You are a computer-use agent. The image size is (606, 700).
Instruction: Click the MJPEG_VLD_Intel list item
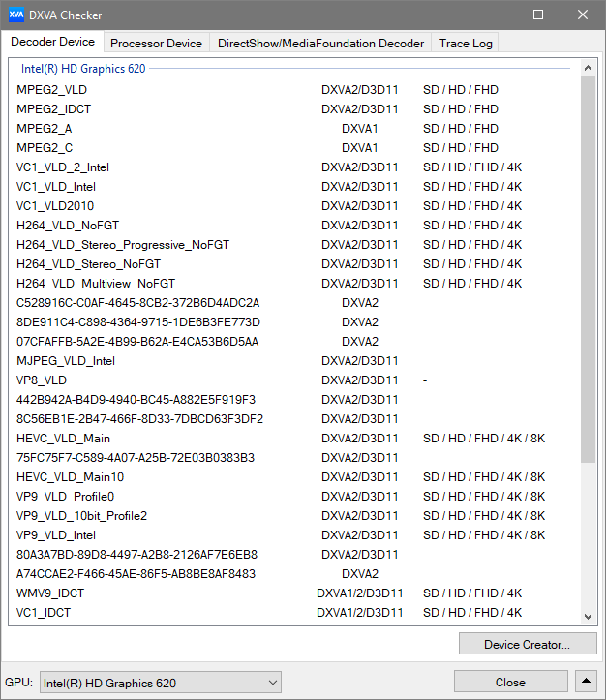pos(66,361)
